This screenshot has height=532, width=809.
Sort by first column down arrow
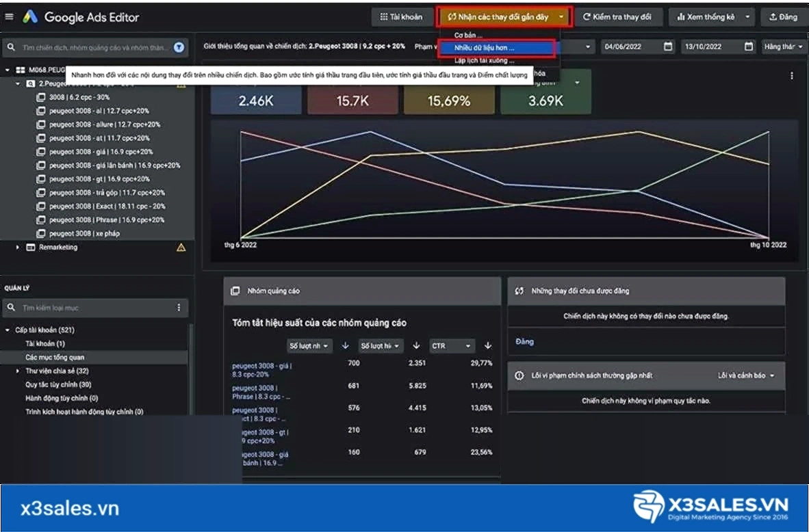click(x=345, y=346)
